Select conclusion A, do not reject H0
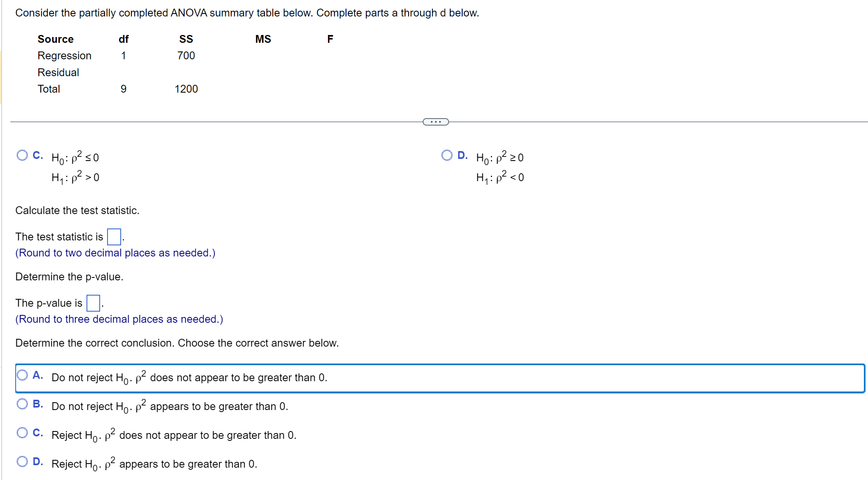 click(x=23, y=375)
